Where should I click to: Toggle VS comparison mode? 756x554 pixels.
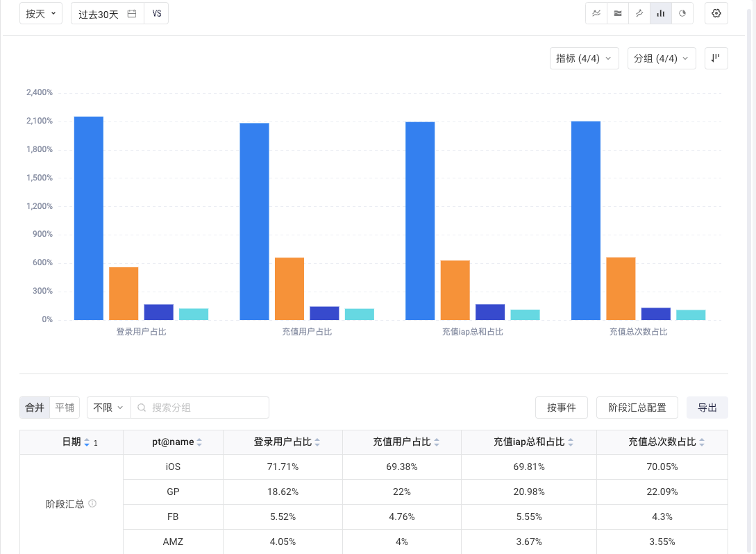tap(156, 14)
